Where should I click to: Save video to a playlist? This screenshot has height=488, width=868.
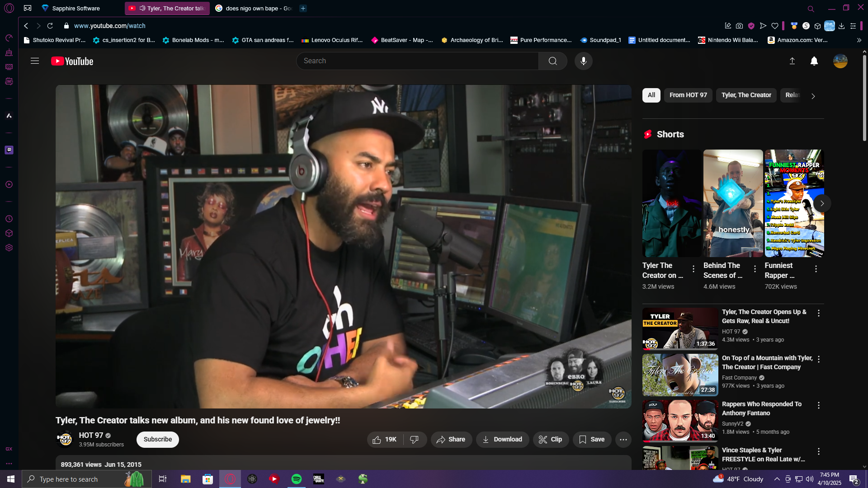pyautogui.click(x=592, y=439)
